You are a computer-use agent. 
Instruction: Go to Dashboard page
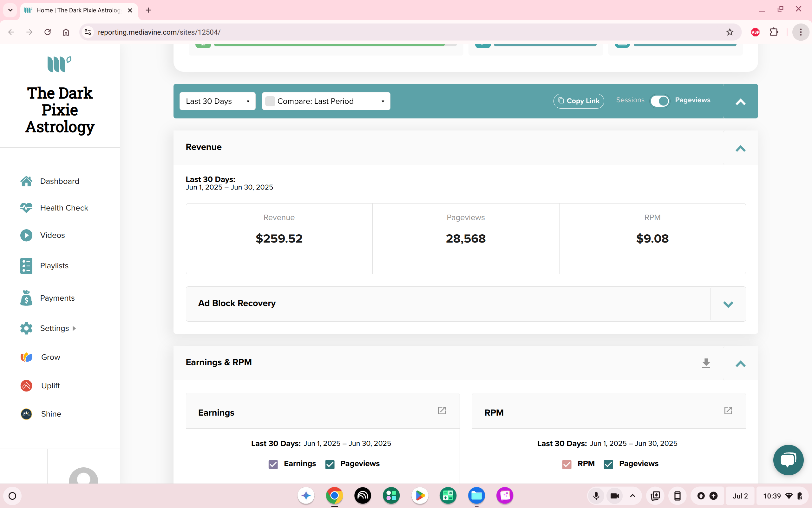pos(60,181)
